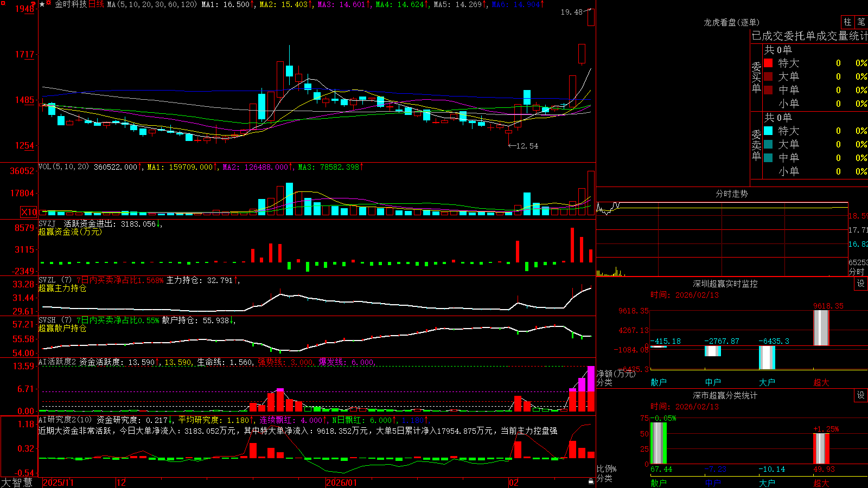
Task: Click the 大户 bar in 深圳超赢实时监控 chart
Action: pyautogui.click(x=767, y=358)
